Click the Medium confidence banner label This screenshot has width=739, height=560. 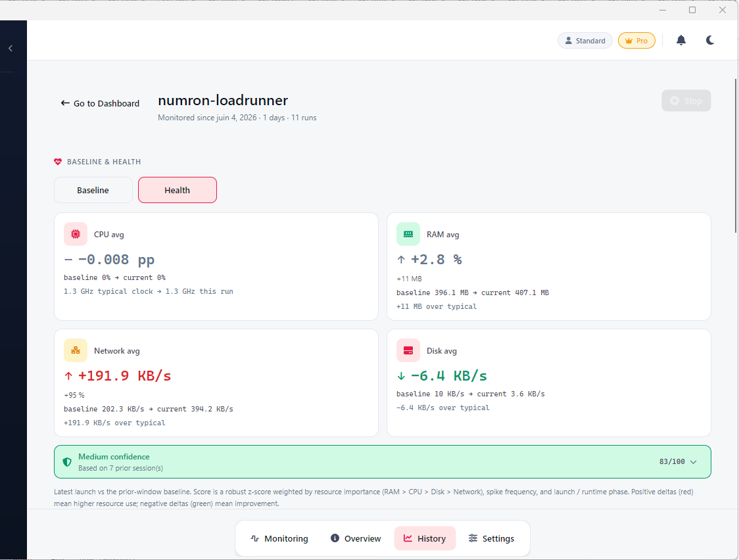(114, 456)
